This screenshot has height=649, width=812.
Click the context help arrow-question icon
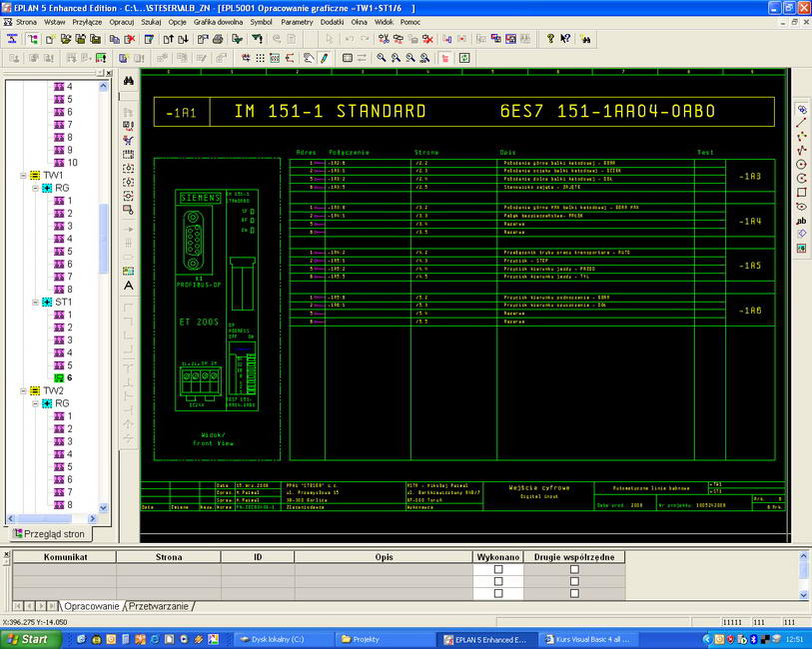pyautogui.click(x=565, y=39)
